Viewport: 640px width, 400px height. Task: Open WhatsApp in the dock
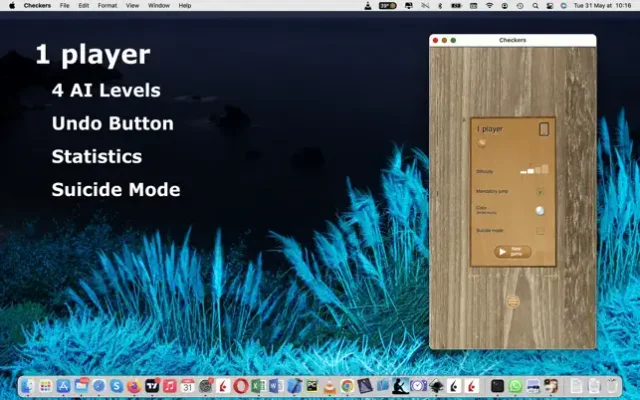pos(515,385)
